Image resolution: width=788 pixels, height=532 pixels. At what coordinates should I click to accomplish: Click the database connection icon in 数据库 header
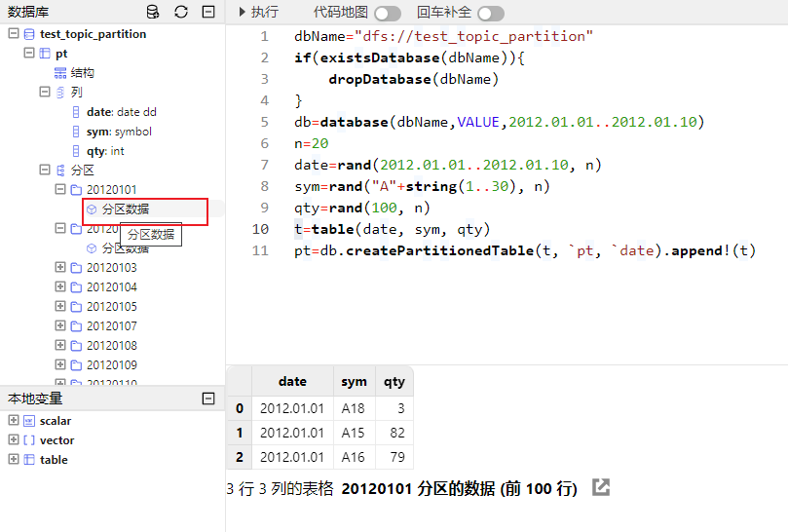point(153,13)
